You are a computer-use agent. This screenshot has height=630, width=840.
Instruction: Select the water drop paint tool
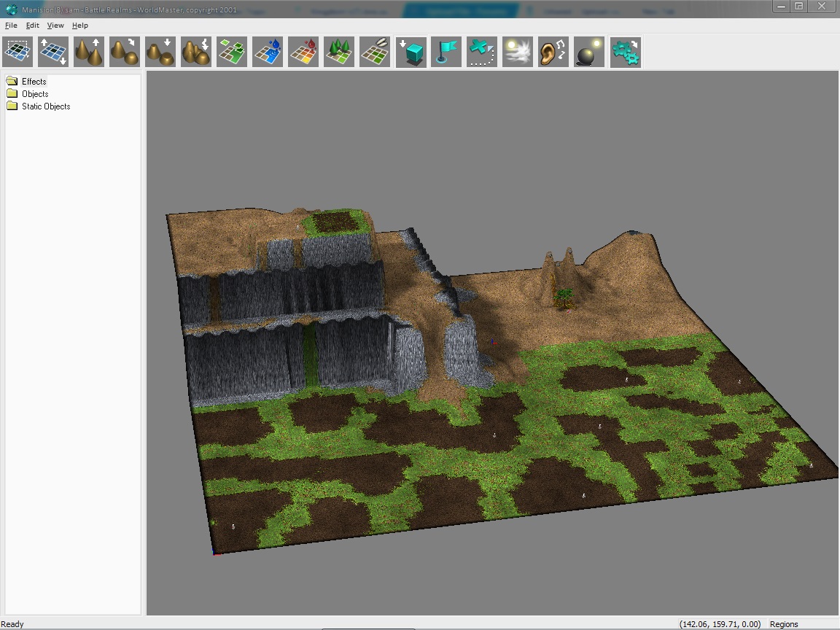click(268, 52)
